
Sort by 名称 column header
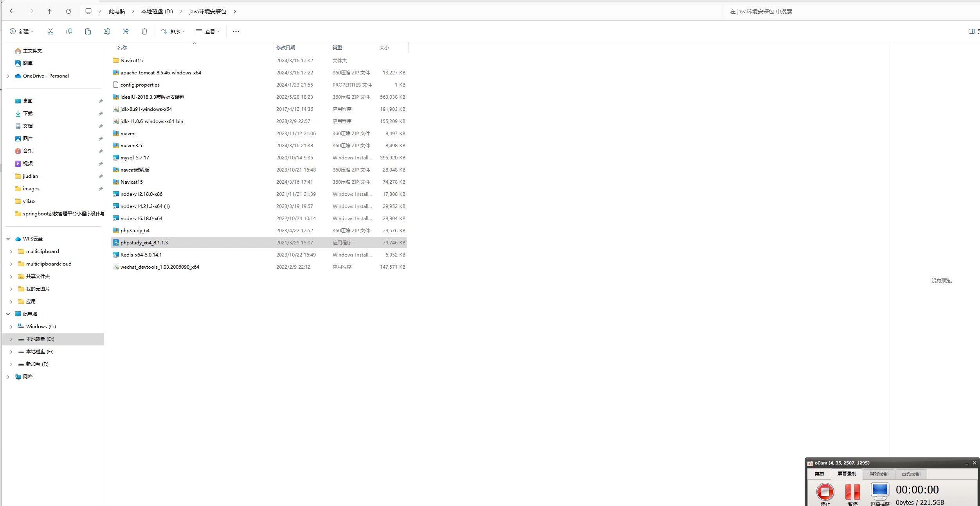(x=192, y=48)
